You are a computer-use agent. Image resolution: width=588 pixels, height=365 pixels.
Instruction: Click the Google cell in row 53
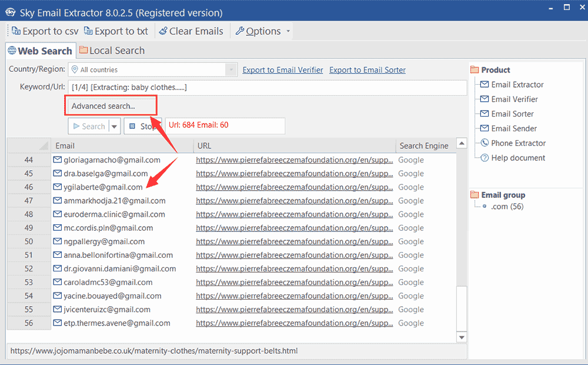(411, 283)
